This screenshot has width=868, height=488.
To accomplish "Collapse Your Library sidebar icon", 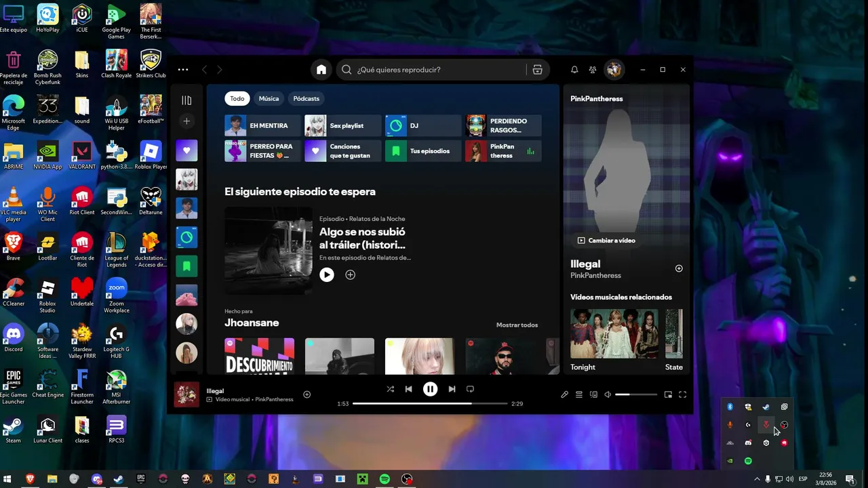I will [186, 100].
